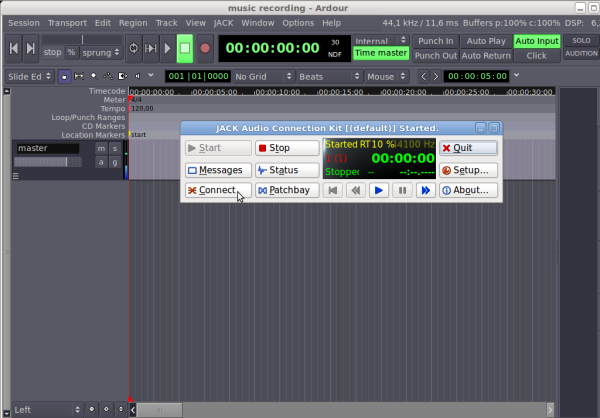
Task: Open the master track menu icon under the fader
Action: point(16,176)
